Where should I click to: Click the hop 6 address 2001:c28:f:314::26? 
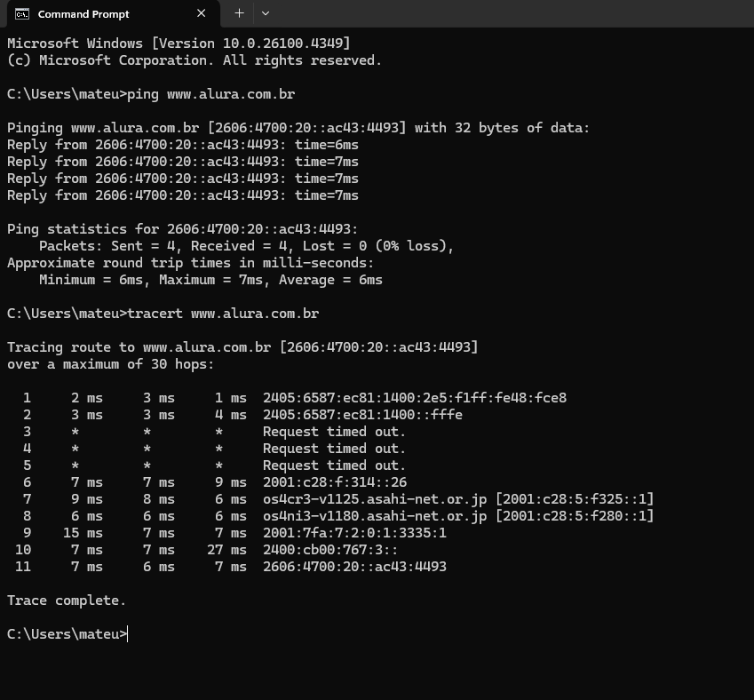tap(335, 482)
